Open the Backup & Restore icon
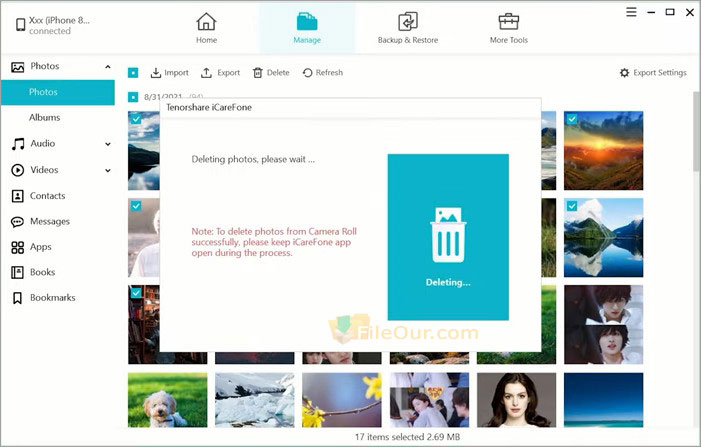 (408, 21)
